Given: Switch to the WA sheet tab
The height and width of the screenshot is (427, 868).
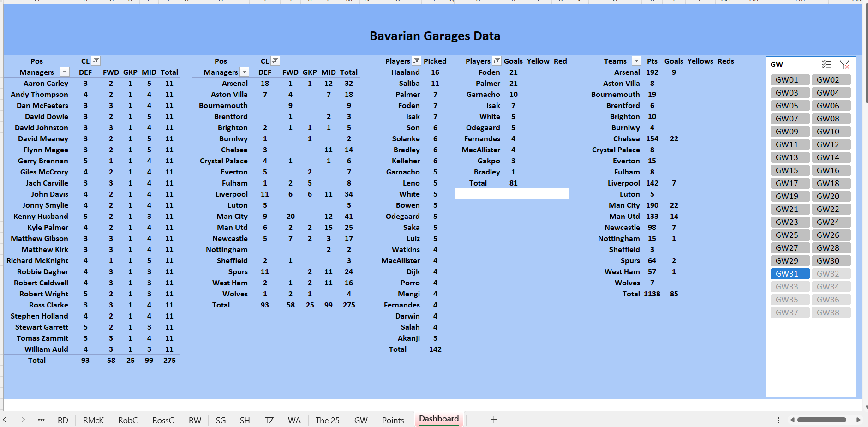Looking at the screenshot, I should 294,420.
